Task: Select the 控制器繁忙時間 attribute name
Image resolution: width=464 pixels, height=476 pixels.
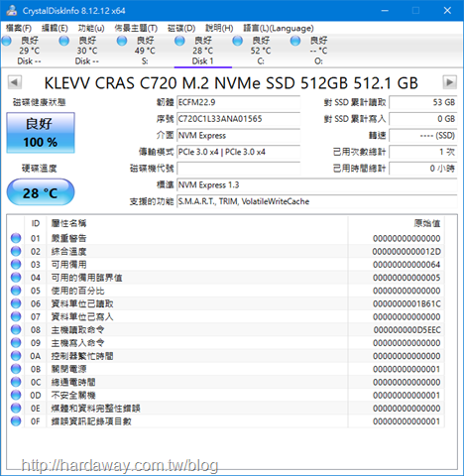Action: pos(82,356)
